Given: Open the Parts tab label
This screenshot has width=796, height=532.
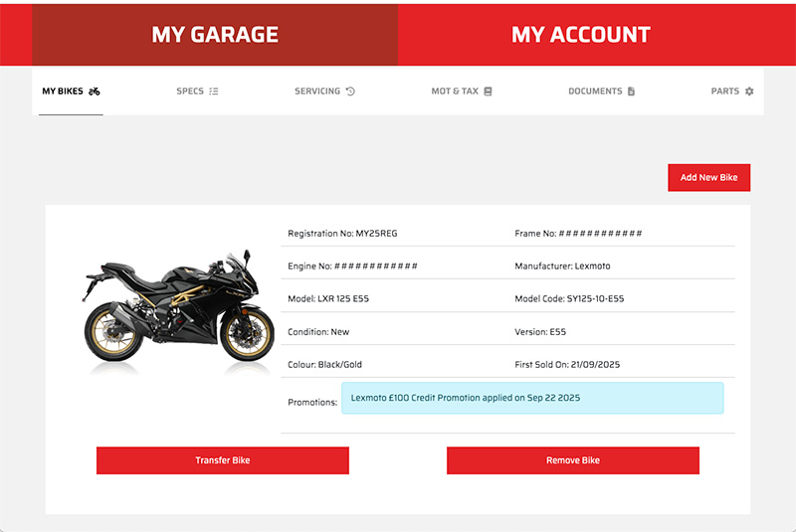Looking at the screenshot, I should tap(725, 91).
